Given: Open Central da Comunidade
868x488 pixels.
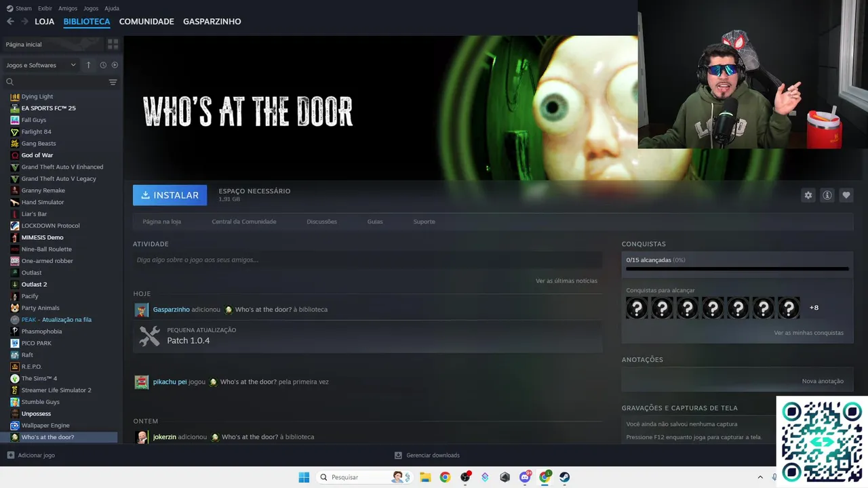Looking at the screenshot, I should 243,222.
